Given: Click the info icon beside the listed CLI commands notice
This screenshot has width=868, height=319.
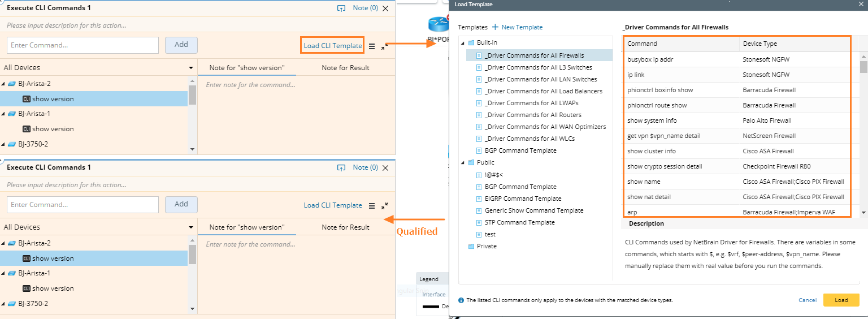Looking at the screenshot, I should pos(461,300).
